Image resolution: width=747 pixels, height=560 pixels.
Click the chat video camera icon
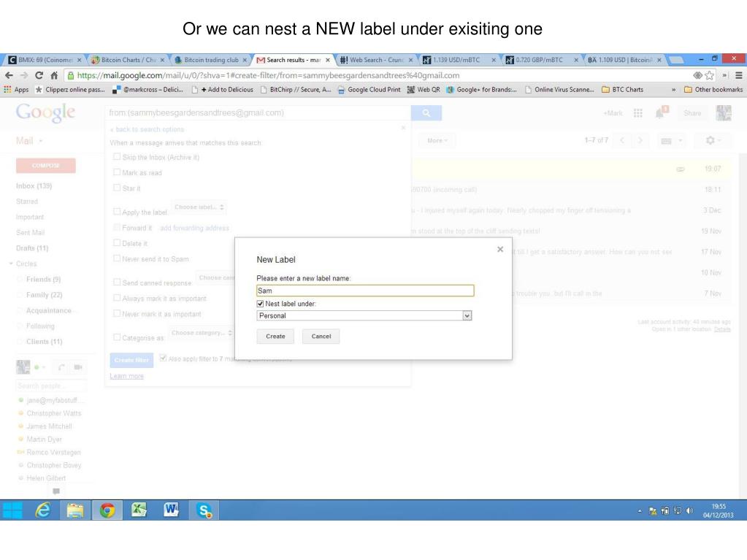(78, 367)
